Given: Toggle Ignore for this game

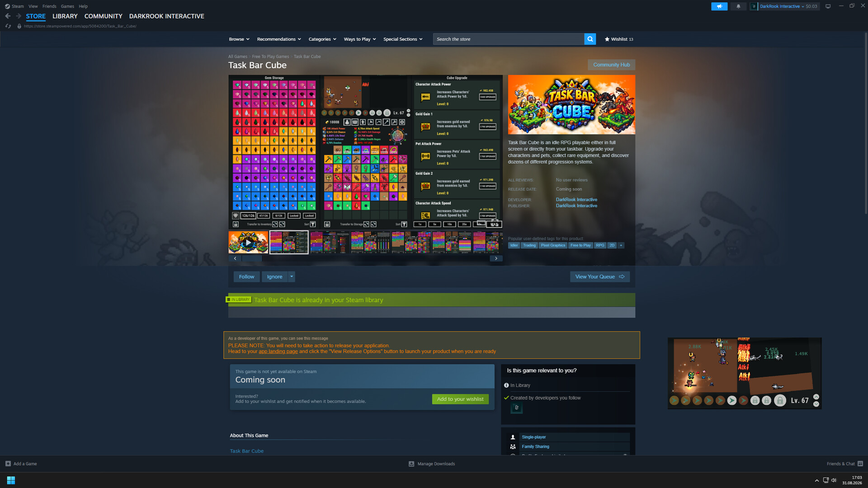Looking at the screenshot, I should [274, 277].
